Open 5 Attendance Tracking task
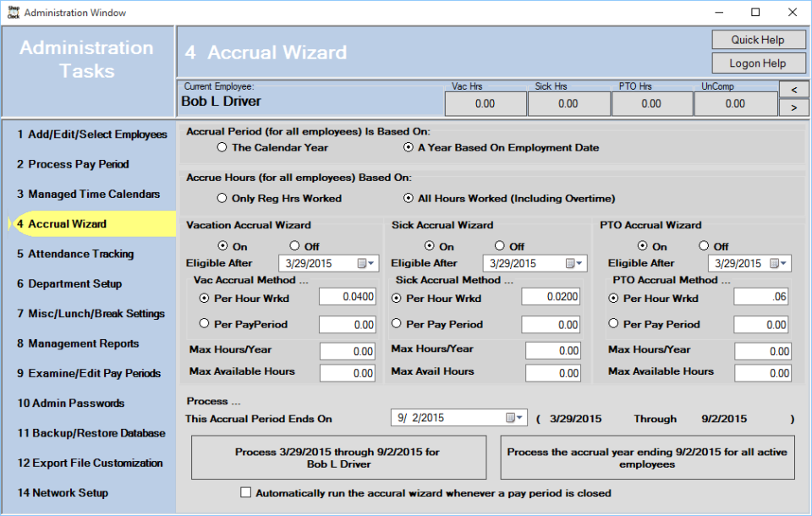 coord(75,254)
